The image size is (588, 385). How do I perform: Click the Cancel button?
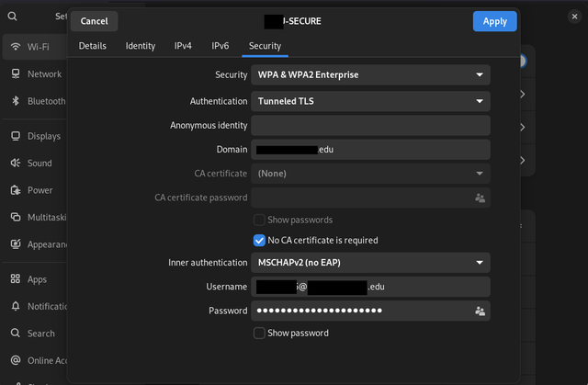[x=94, y=21]
